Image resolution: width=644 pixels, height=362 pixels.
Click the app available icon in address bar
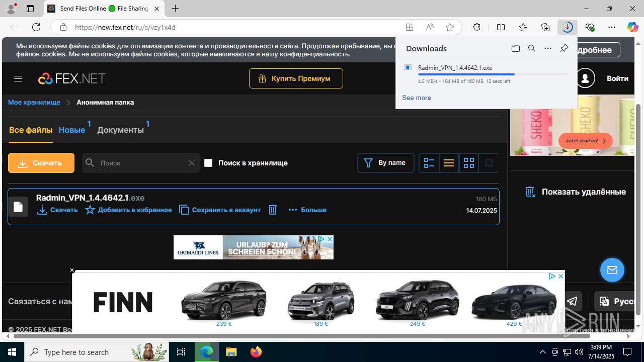tap(410, 27)
